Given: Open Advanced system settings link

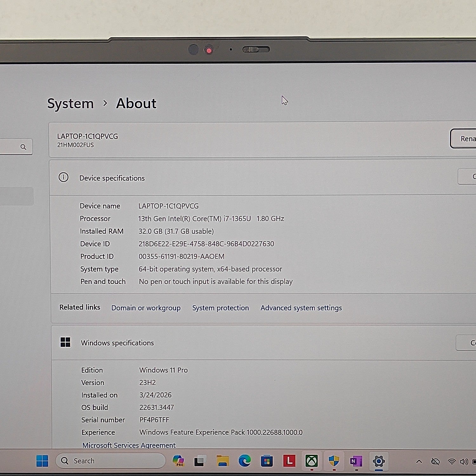Looking at the screenshot, I should point(301,308).
